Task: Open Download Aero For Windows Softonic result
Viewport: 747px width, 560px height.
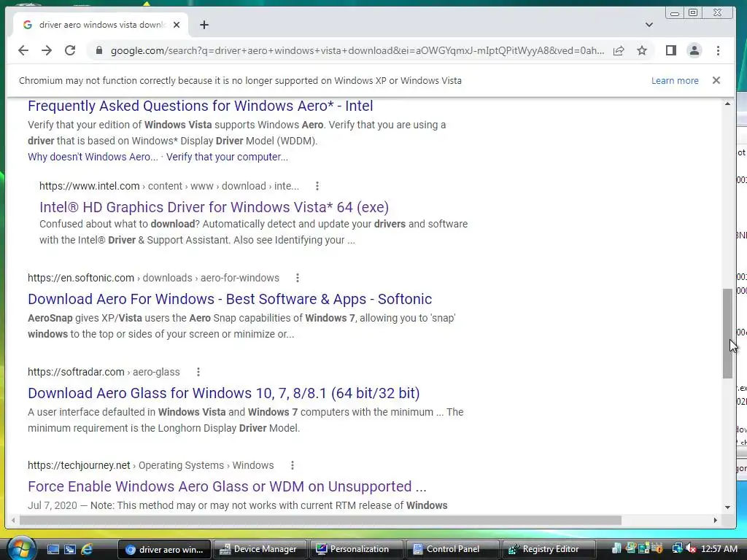Action: tap(230, 299)
